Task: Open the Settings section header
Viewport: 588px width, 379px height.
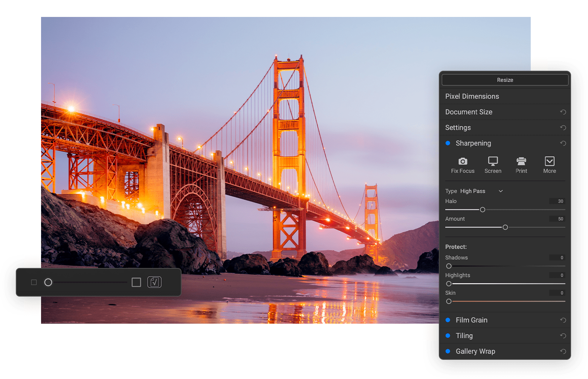Action: pyautogui.click(x=458, y=128)
